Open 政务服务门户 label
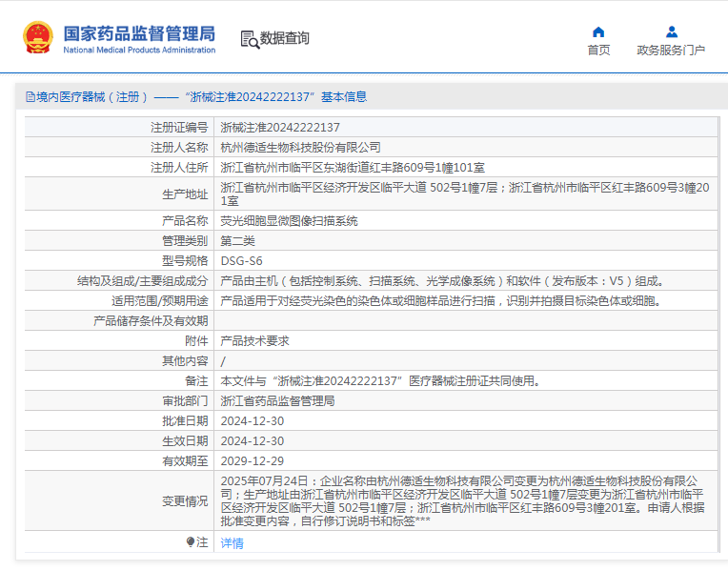728x571 pixels. 671,50
